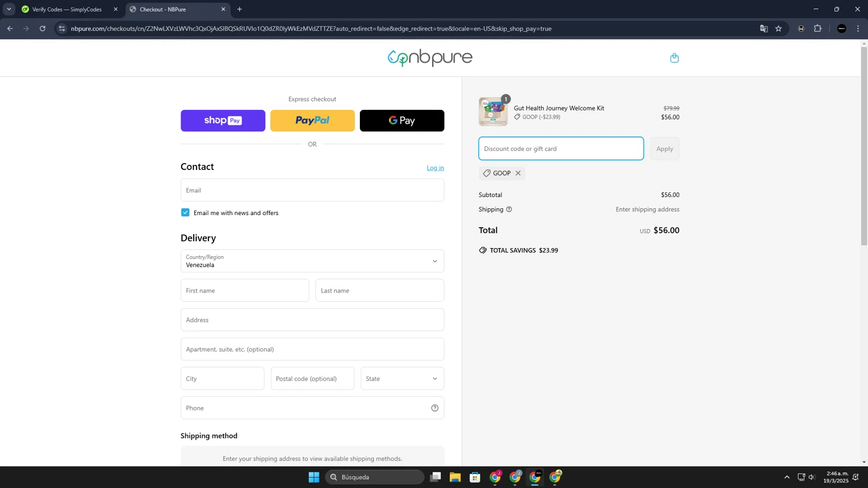Screen dimensions: 868x488
Task: Click the TOTAL SAVINGS $23.99 text
Action: 524,250
